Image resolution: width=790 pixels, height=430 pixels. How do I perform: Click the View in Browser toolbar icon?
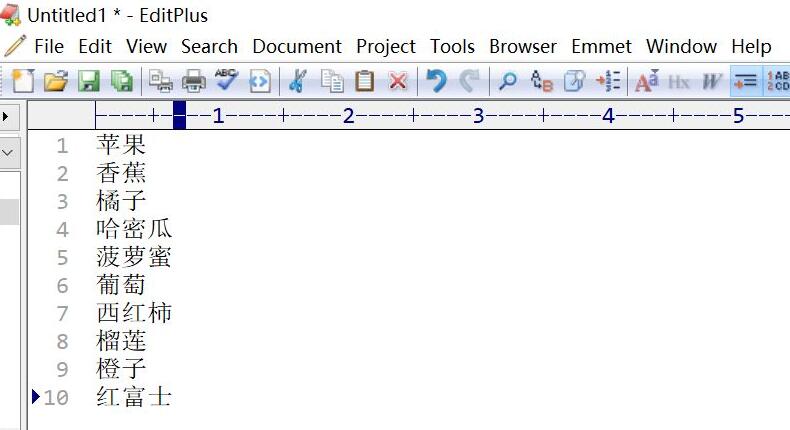pos(259,81)
